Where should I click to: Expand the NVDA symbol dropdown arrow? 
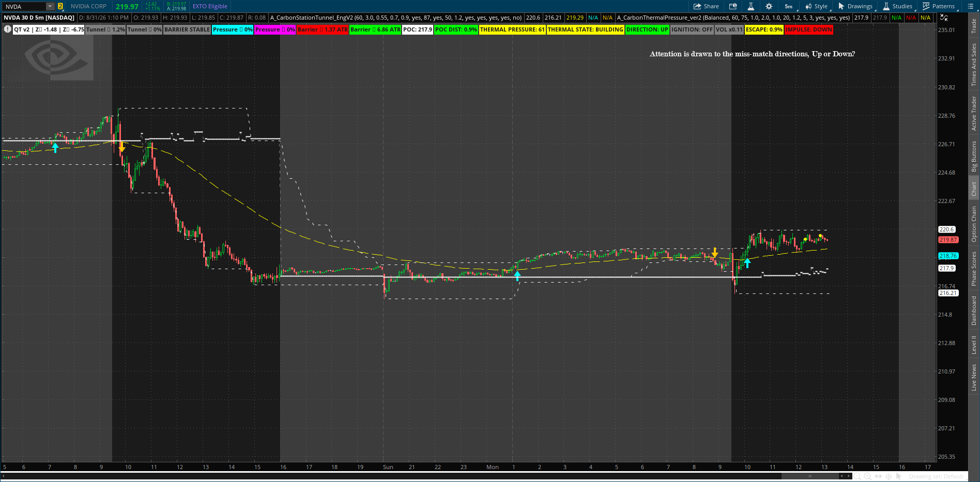pyautogui.click(x=50, y=6)
